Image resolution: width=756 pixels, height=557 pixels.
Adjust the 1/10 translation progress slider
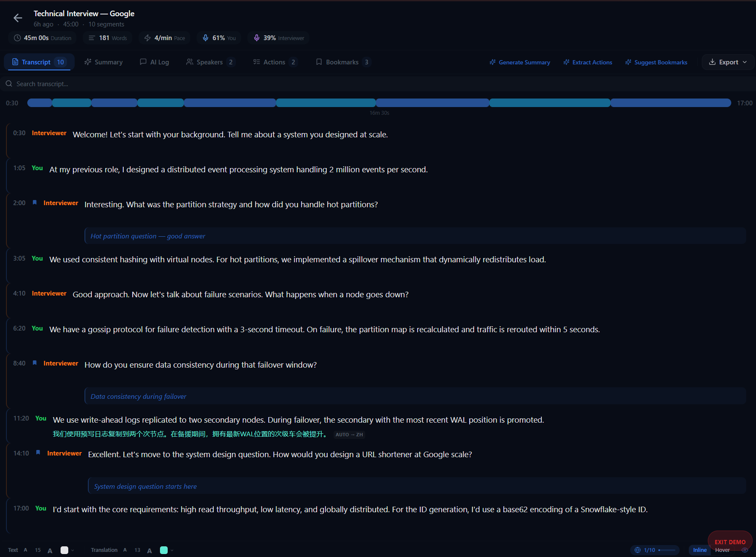[x=666, y=550]
